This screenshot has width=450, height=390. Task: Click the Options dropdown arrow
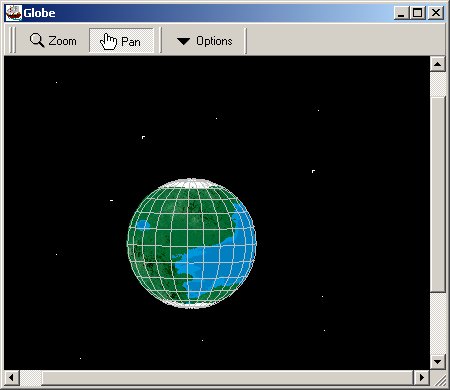point(183,41)
